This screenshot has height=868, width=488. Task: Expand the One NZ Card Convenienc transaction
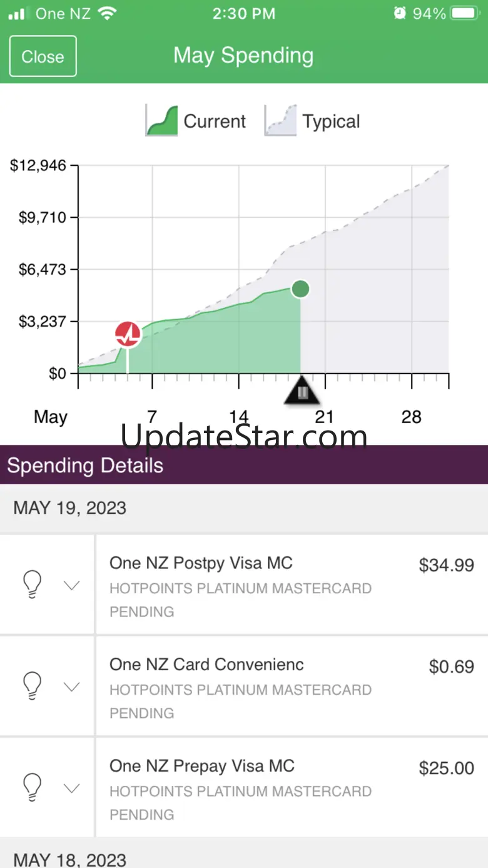point(72,687)
